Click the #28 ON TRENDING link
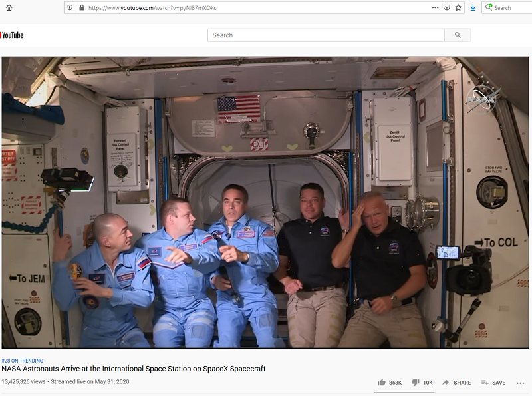The height and width of the screenshot is (396, 532). [x=23, y=361]
